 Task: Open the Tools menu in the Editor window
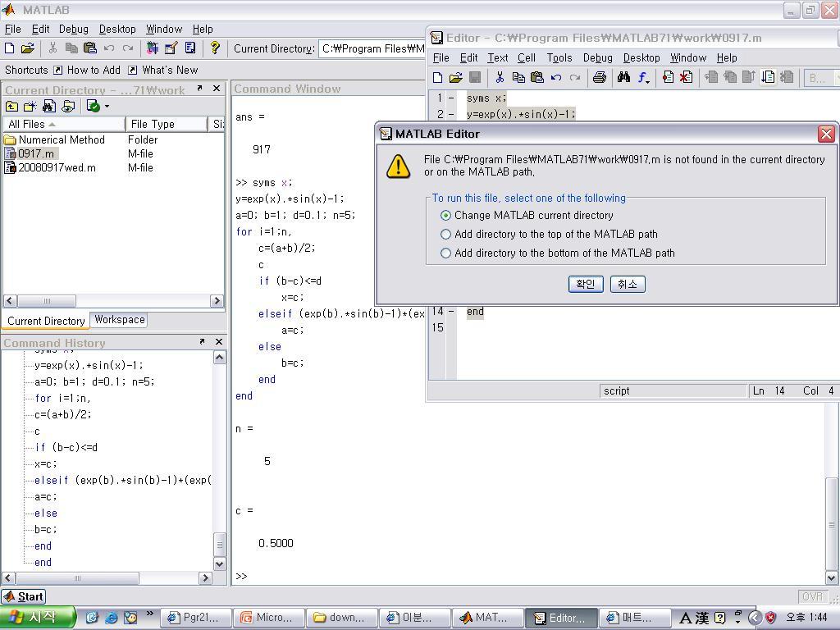pyautogui.click(x=559, y=58)
